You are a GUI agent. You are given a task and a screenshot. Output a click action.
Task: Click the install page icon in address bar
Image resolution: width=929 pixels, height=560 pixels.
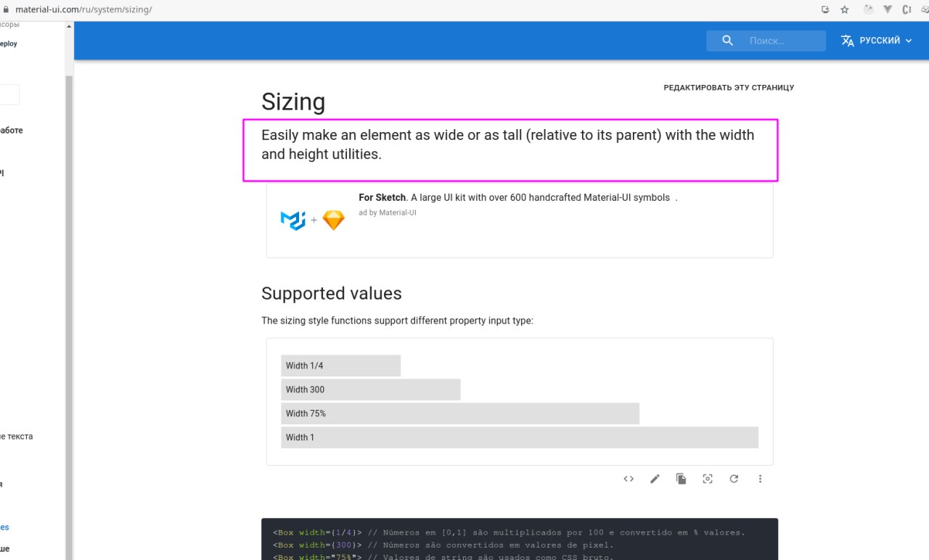coord(825,10)
